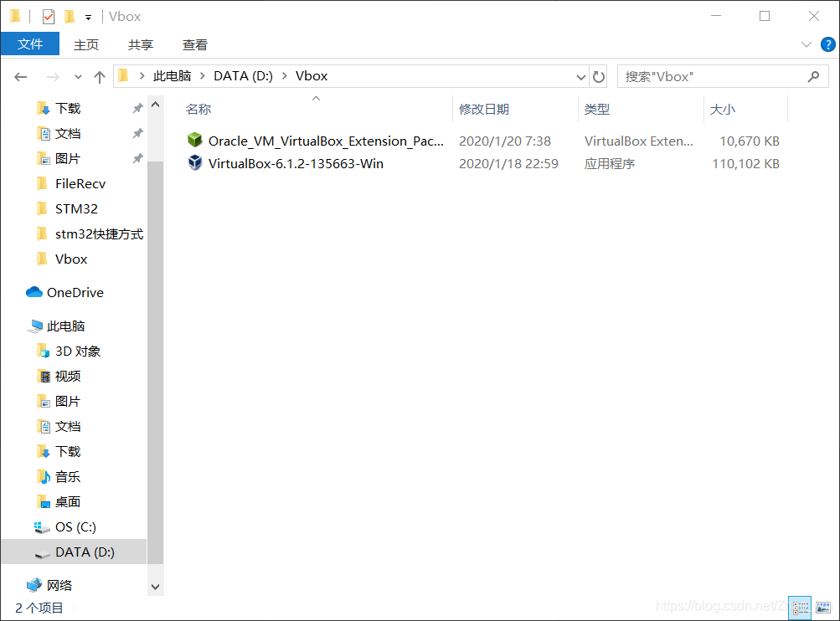Go up one folder level with the up arrow
The image size is (840, 621).
pyautogui.click(x=100, y=77)
